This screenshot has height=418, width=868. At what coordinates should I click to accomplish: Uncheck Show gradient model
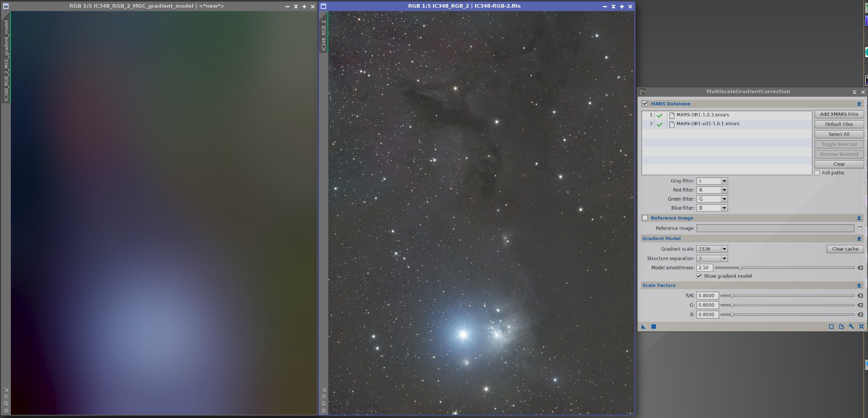click(699, 276)
